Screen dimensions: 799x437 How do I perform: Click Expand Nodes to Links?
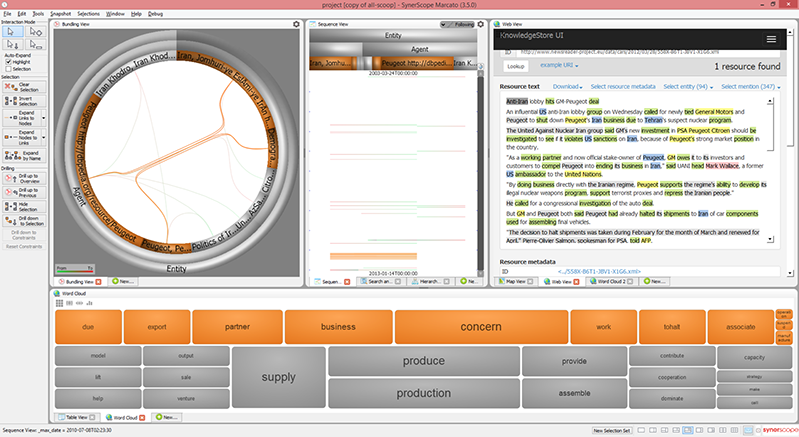(x=21, y=138)
